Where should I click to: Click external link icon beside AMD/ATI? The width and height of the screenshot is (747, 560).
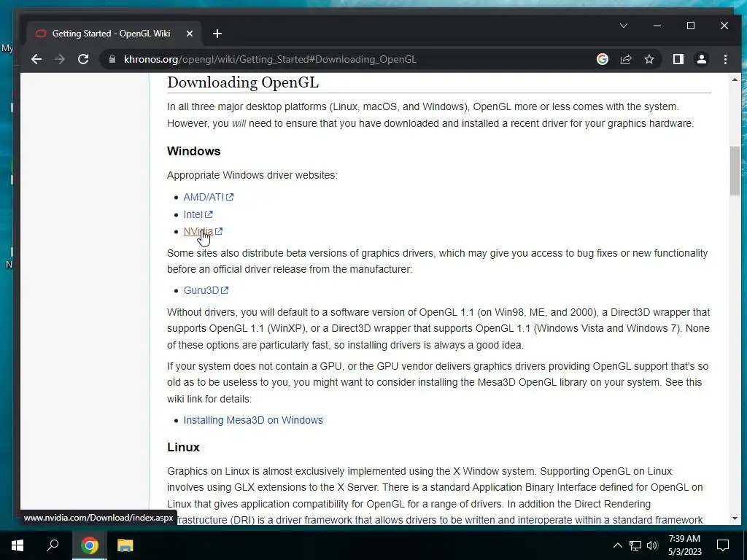(x=230, y=197)
